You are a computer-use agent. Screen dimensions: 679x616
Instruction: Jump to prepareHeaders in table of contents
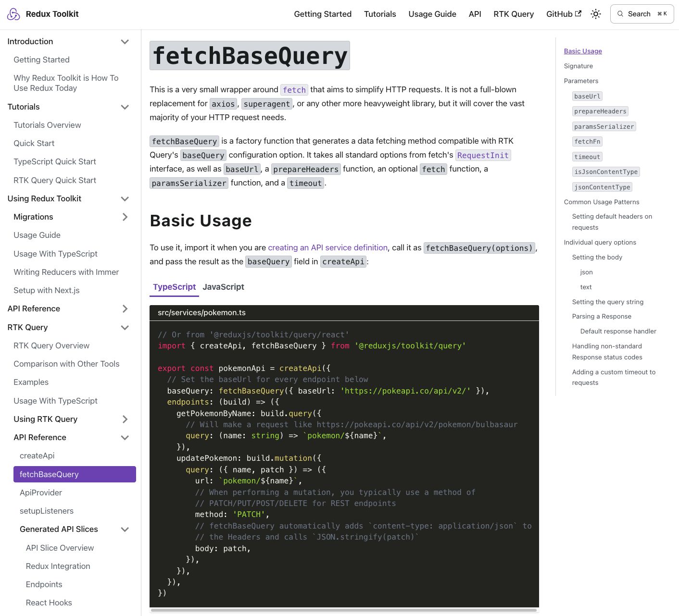(x=600, y=111)
